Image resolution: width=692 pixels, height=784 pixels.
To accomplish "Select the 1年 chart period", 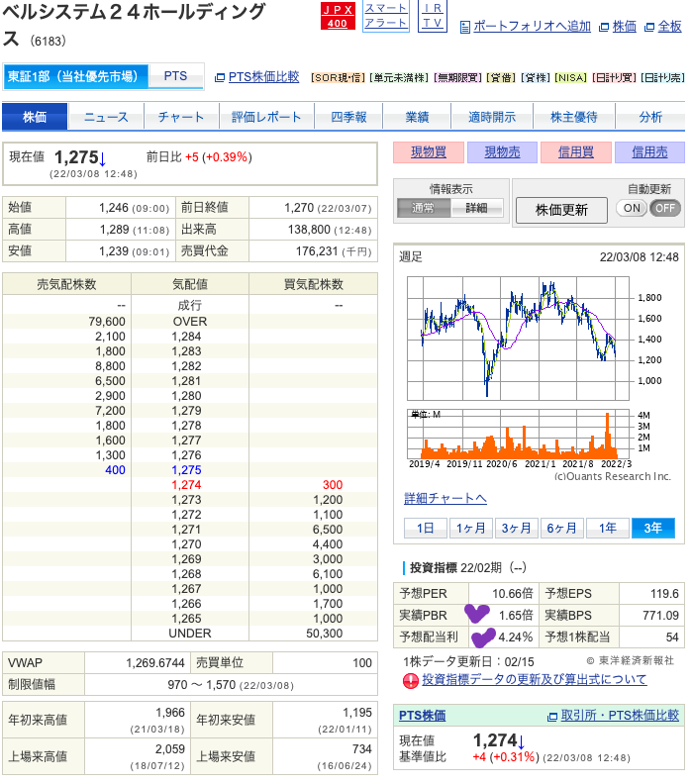I will pos(608,528).
